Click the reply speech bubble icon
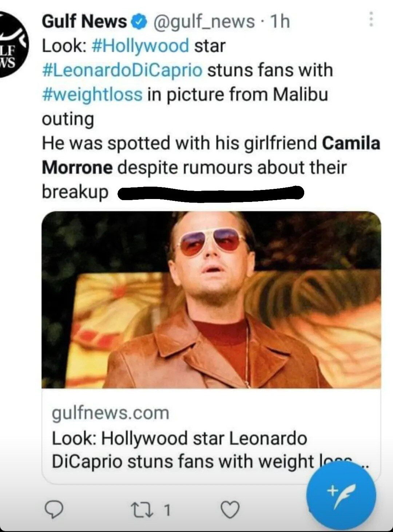 54,510
